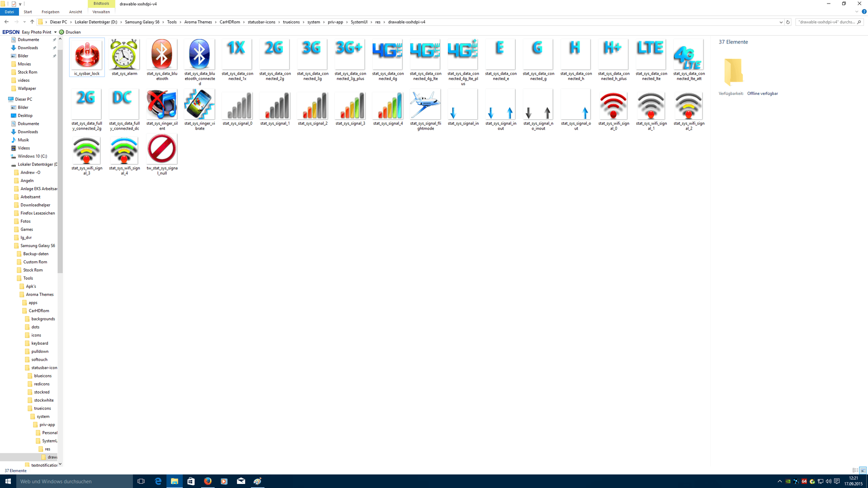Image resolution: width=868 pixels, height=488 pixels.
Task: Switch to the Ansicht ribbon tab
Action: (x=75, y=12)
